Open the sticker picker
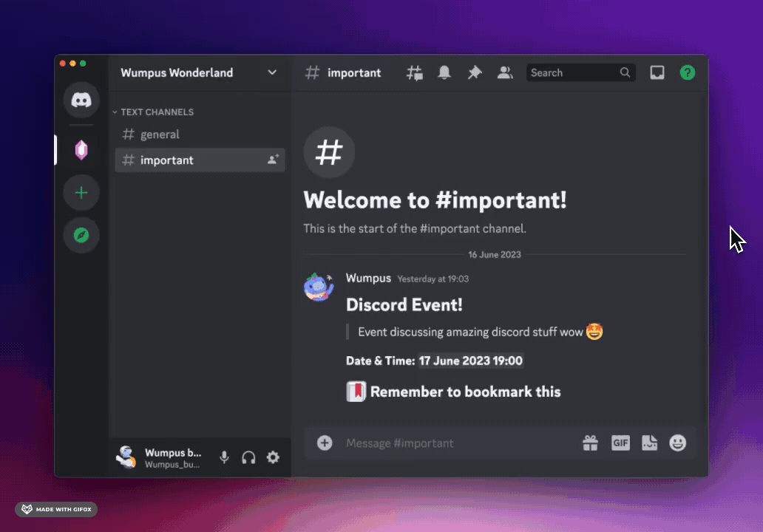Screen dimensions: 763x532 [x=649, y=443]
